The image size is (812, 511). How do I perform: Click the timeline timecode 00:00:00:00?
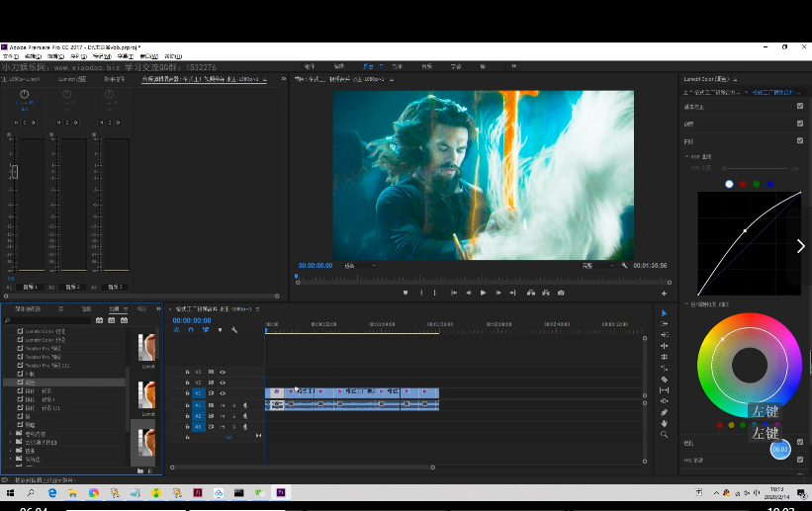pos(191,320)
